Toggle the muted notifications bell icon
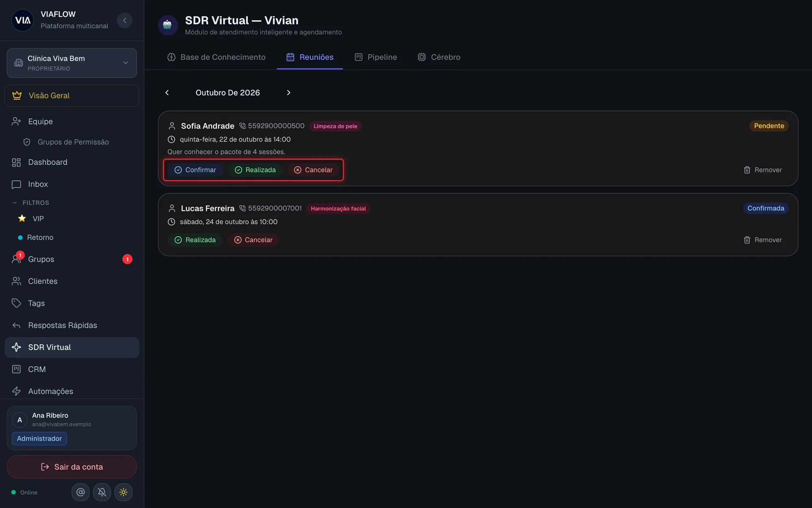The image size is (812, 508). 102,492
